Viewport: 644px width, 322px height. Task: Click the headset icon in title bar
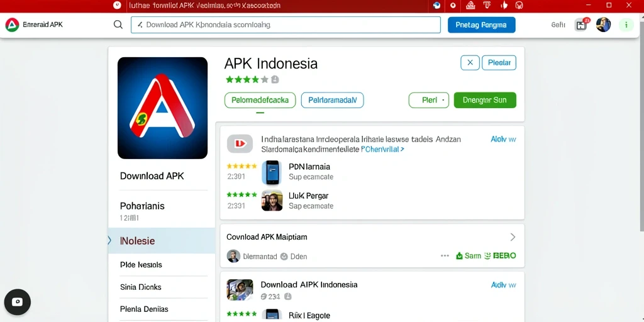click(x=519, y=5)
